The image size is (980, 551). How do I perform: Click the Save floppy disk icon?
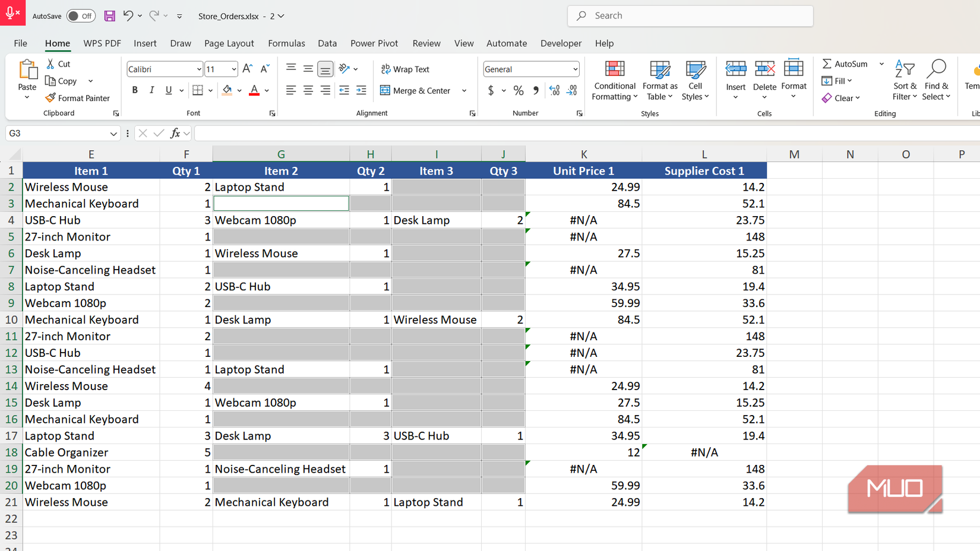pos(109,16)
